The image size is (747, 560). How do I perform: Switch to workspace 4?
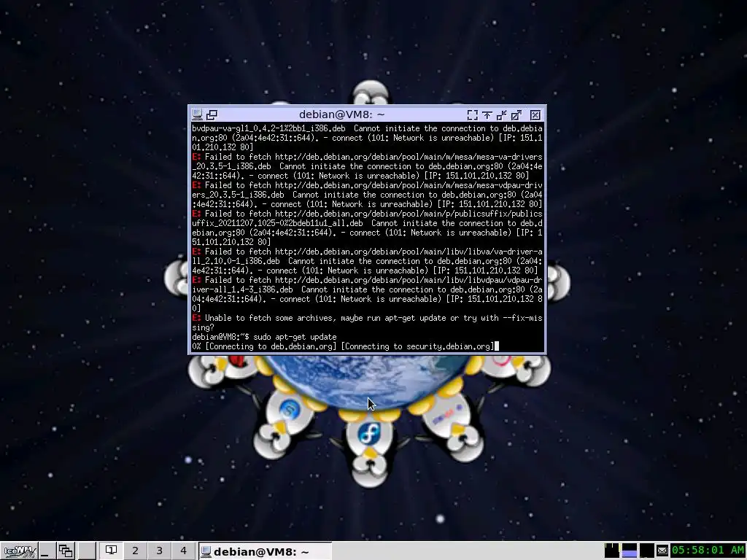point(183,551)
